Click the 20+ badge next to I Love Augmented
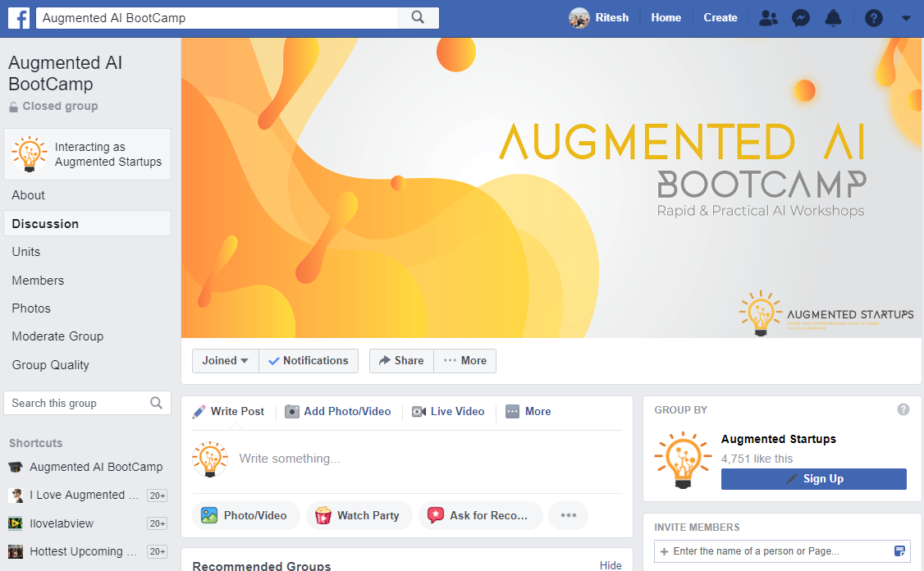The image size is (924, 571). 157,496
